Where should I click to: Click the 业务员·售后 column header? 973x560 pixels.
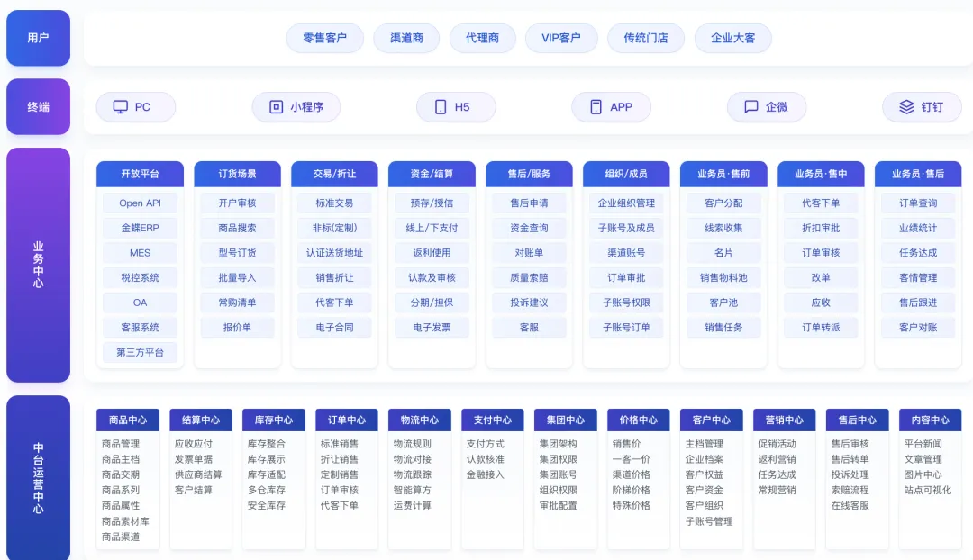point(918,174)
